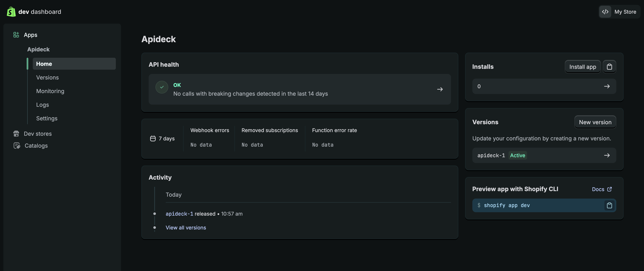Click the code icon next to My Store
Screen dimensions: 644x271
pos(605,12)
